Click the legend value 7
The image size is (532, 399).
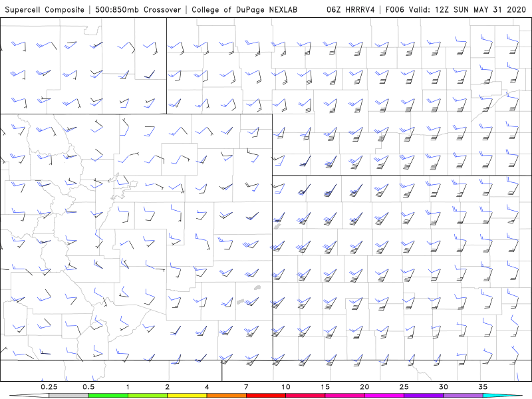pyautogui.click(x=246, y=387)
